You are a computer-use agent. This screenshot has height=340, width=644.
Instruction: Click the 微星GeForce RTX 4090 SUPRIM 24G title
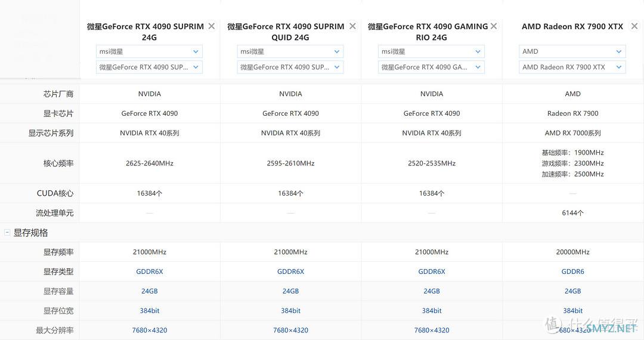pos(145,32)
